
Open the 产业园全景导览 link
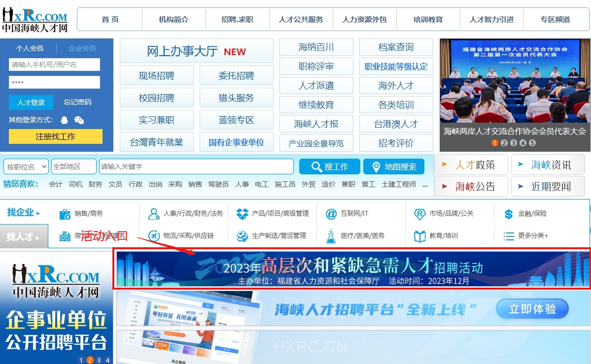pyautogui.click(x=316, y=143)
